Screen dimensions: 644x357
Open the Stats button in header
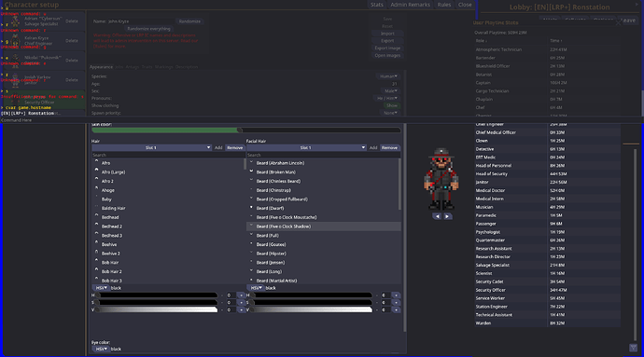(377, 5)
